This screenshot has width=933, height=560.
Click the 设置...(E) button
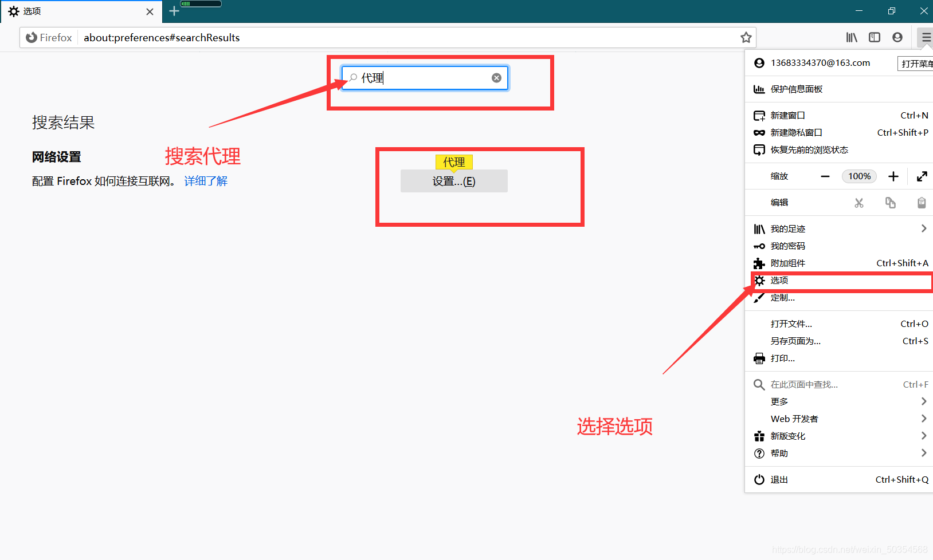[453, 181]
